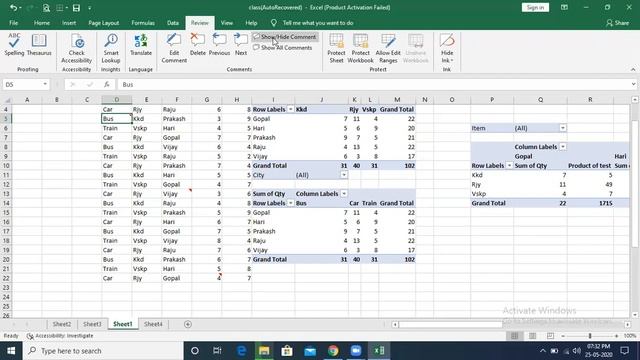The height and width of the screenshot is (360, 640).
Task: Undo the last action in Quick Access
Action: pos(13,7)
